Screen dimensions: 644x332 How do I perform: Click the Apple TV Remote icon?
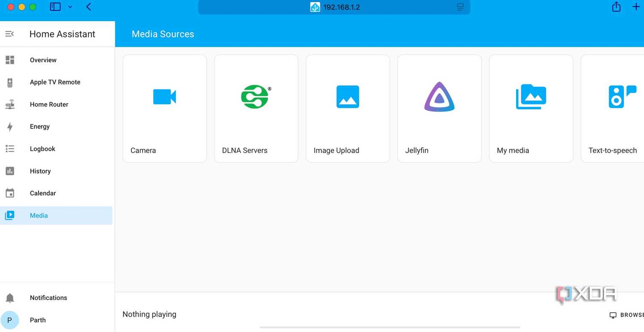(x=10, y=82)
